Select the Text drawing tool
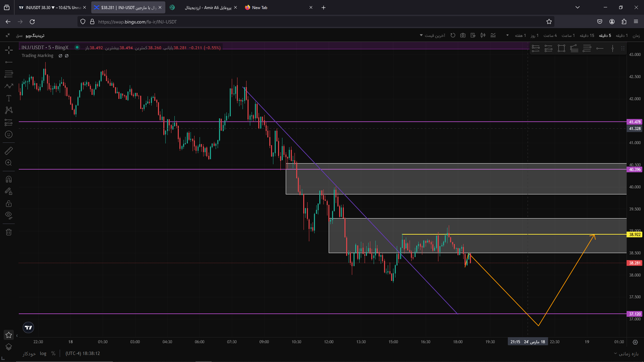Viewport: 644px width, 362px height. pos(9,98)
